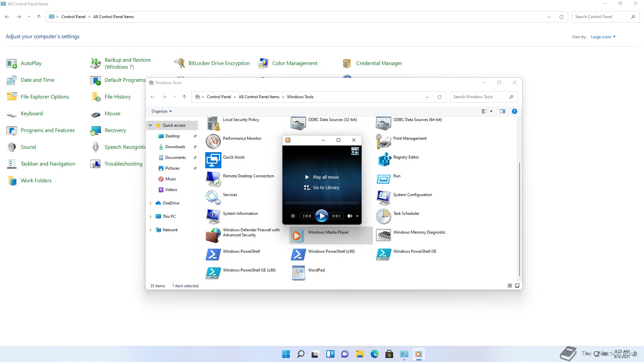
Task: Select Videos in navigation pane
Action: pyautogui.click(x=171, y=190)
